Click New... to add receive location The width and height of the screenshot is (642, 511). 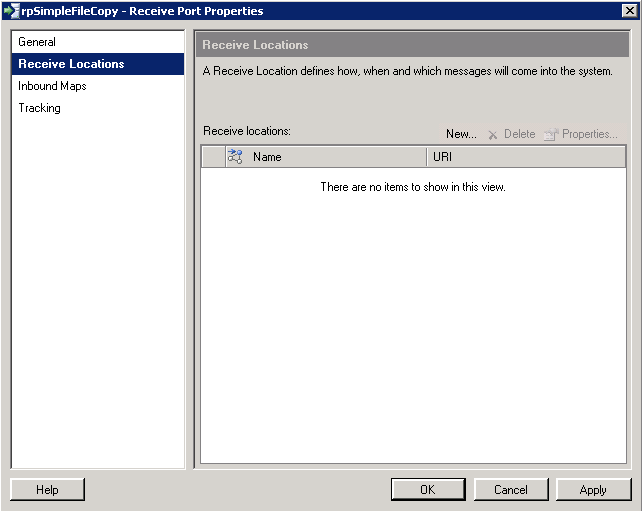[461, 134]
